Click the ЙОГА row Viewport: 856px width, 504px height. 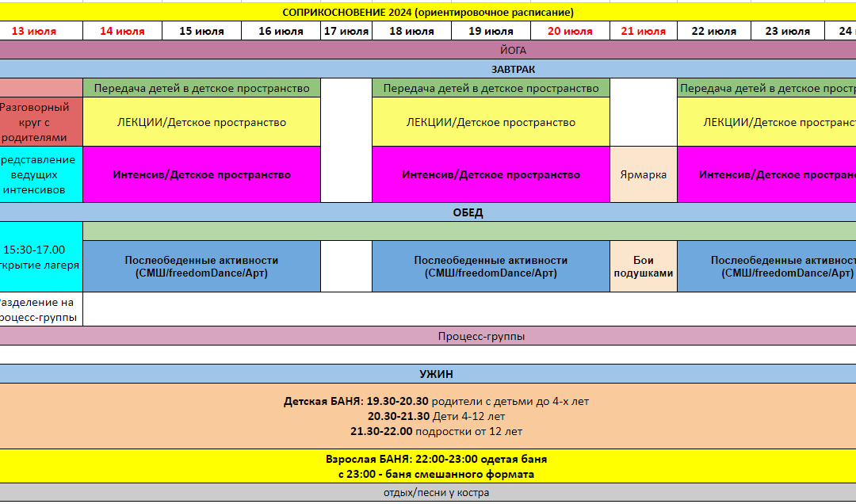click(x=428, y=50)
